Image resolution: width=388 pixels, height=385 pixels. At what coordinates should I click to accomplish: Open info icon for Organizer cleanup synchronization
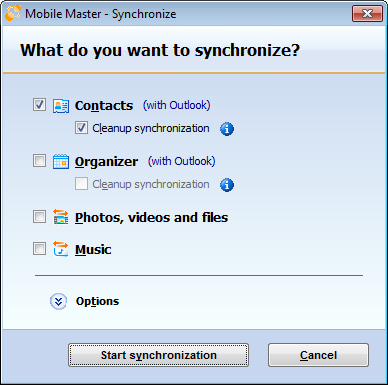(227, 185)
